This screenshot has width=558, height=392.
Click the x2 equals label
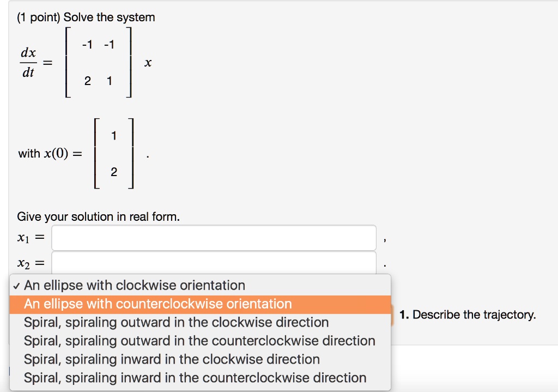coord(29,262)
